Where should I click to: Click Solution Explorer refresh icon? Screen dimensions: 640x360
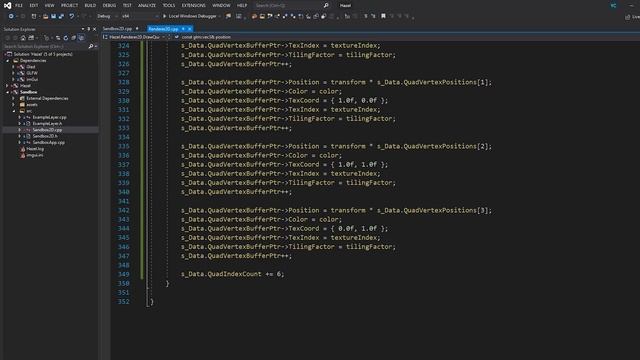[66, 38]
